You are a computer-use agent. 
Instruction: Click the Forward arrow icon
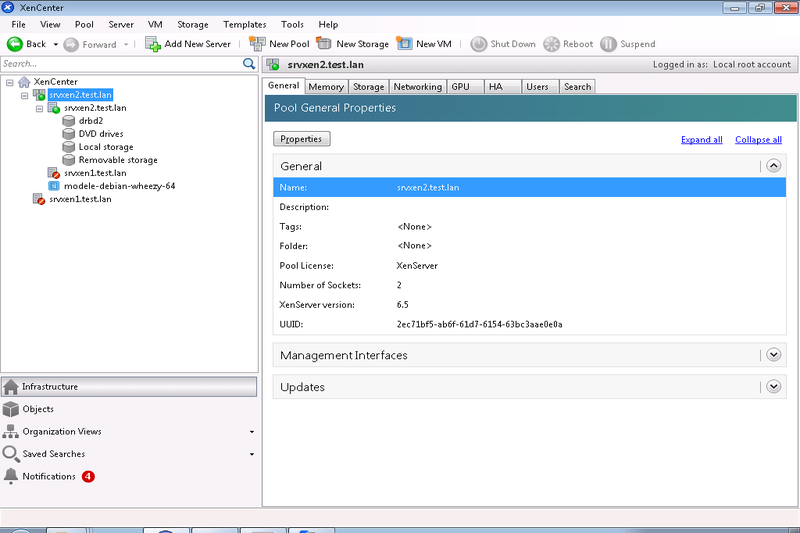coord(71,45)
